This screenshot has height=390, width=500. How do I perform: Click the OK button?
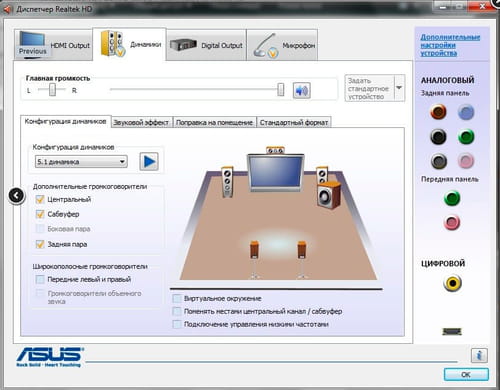coord(466,375)
